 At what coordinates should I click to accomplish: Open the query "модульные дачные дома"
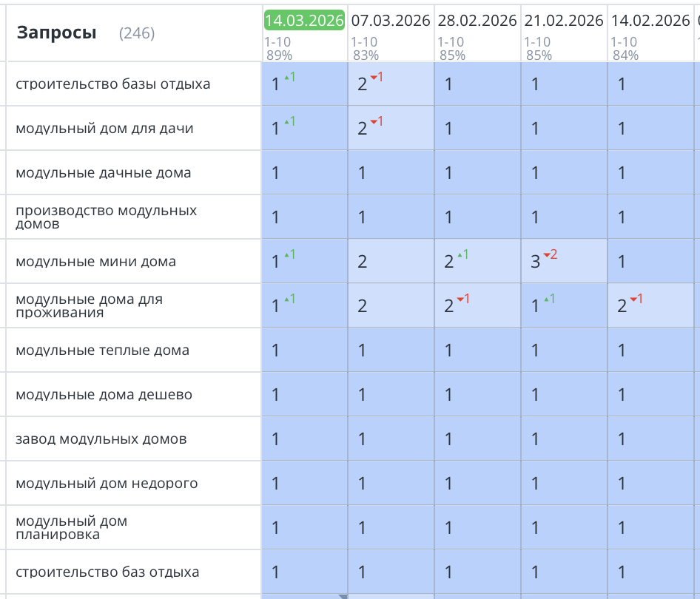(x=104, y=173)
